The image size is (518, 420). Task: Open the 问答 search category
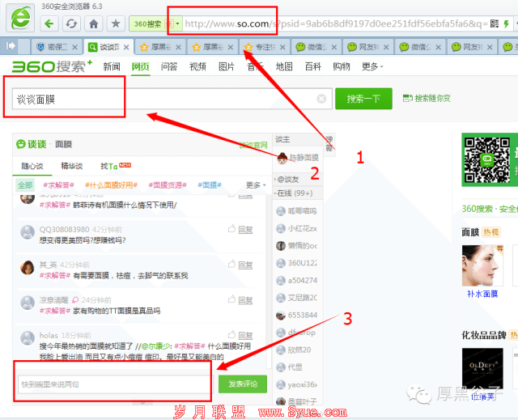pos(169,66)
